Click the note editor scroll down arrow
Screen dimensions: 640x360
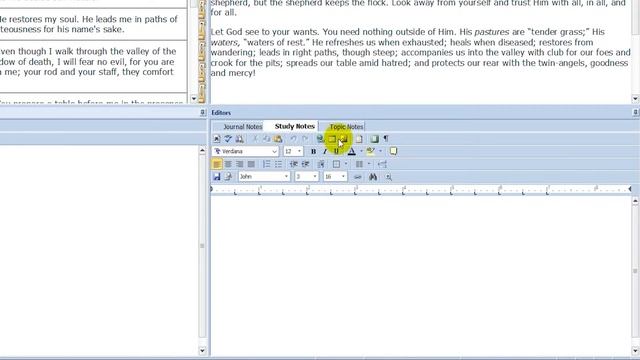[x=635, y=351]
